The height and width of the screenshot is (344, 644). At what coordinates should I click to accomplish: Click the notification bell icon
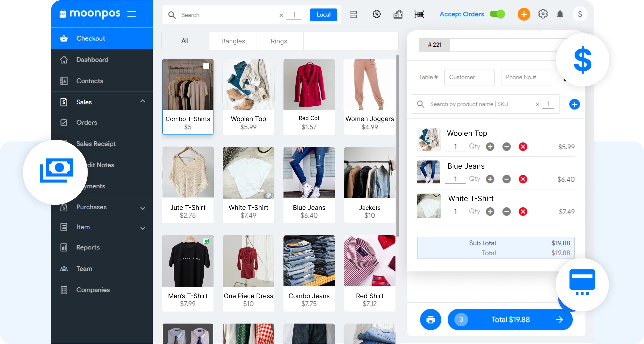(x=560, y=14)
